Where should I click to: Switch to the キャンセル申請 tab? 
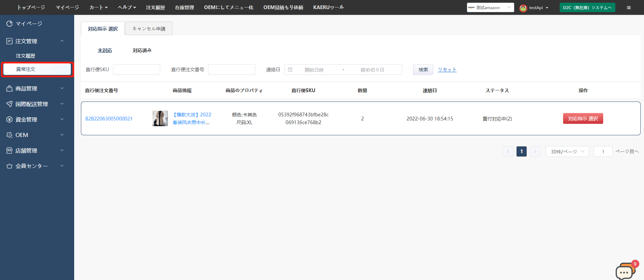pos(149,29)
